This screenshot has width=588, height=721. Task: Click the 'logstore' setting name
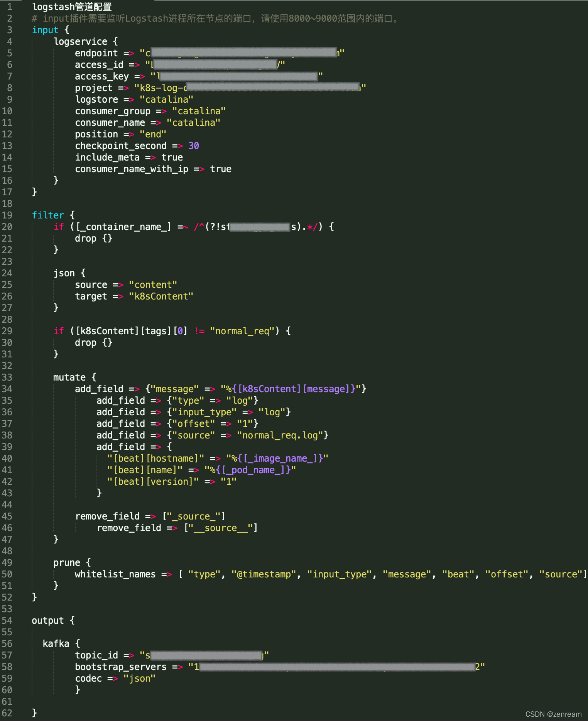point(96,100)
